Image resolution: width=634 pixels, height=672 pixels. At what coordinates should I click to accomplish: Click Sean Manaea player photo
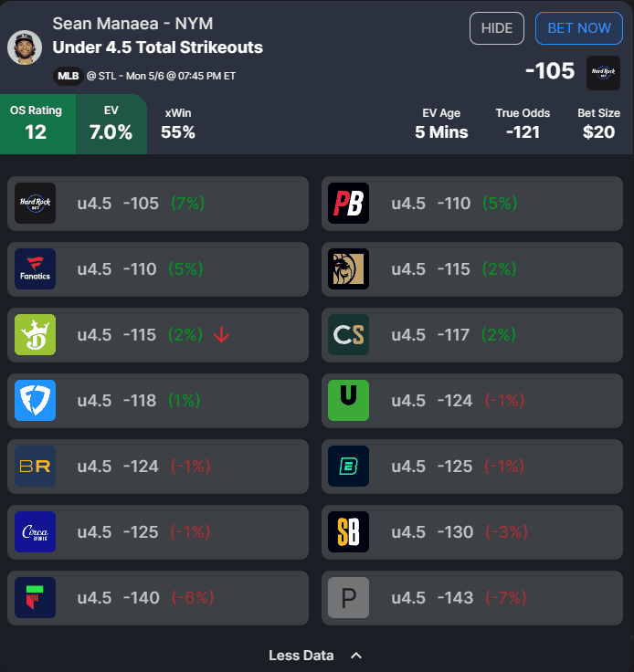pyautogui.click(x=25, y=47)
